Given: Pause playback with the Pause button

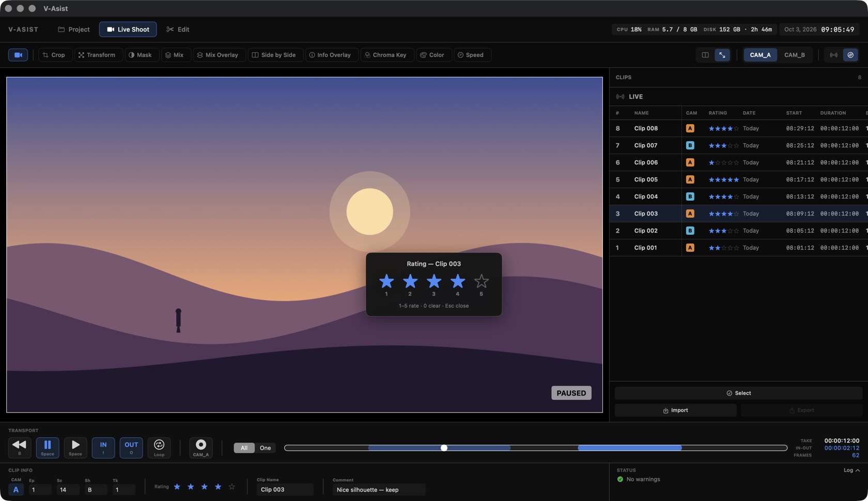Looking at the screenshot, I should [x=48, y=448].
